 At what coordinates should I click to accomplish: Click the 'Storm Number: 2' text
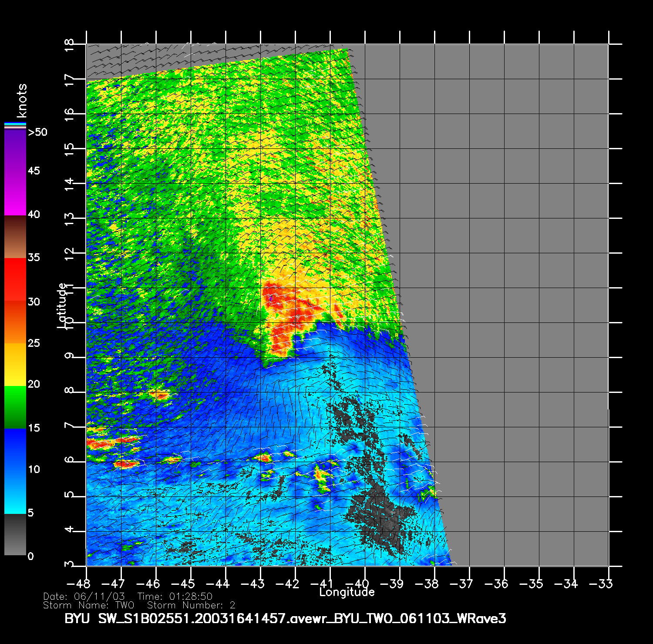tap(192, 605)
